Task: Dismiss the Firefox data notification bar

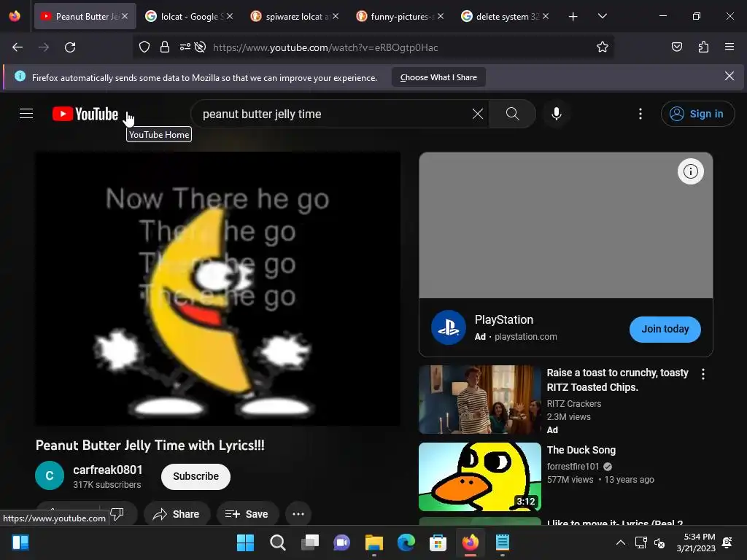Action: click(x=729, y=76)
